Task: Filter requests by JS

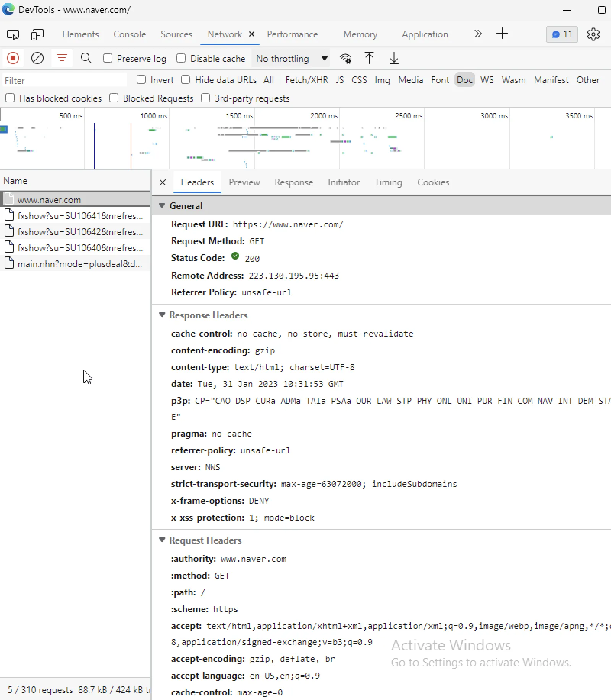Action: (x=340, y=80)
